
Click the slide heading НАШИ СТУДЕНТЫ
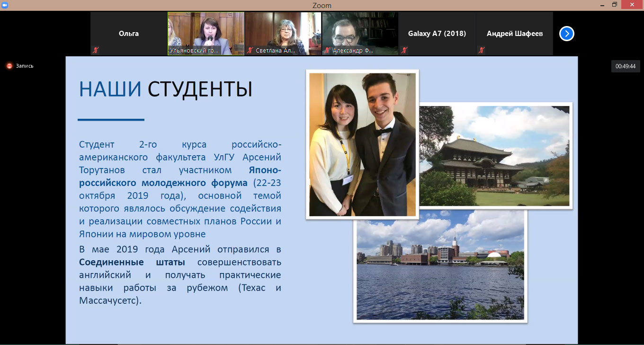coord(165,89)
